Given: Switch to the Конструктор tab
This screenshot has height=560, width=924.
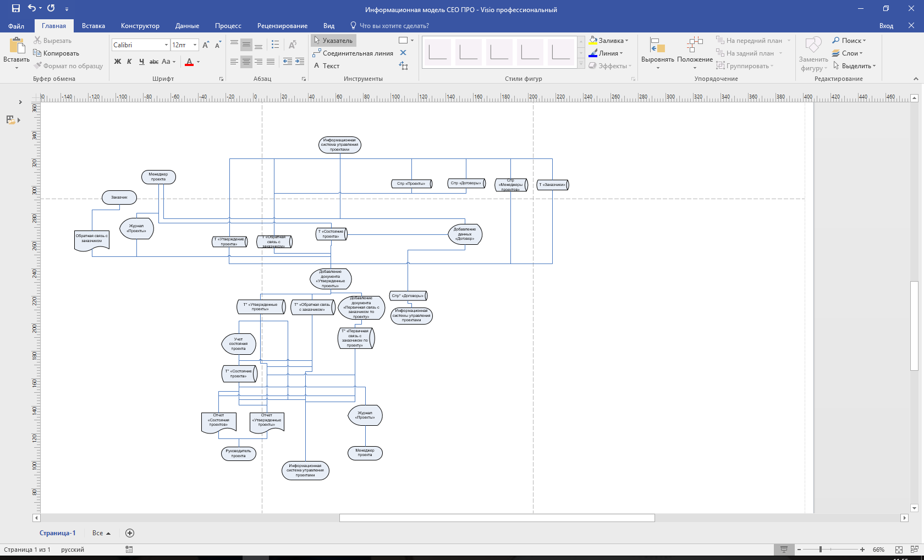Looking at the screenshot, I should tap(140, 26).
